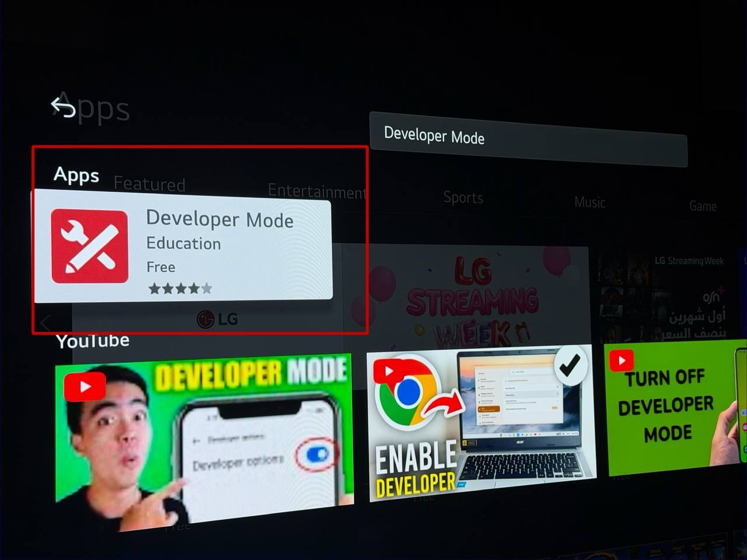Click the Education category label

[183, 243]
